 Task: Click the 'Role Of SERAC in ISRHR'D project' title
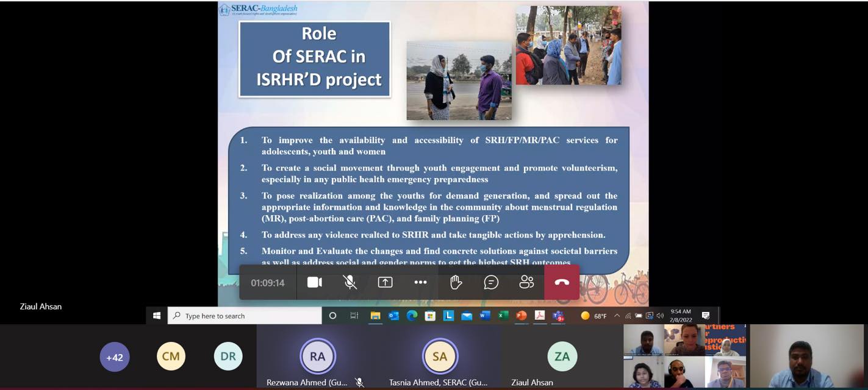[315, 59]
